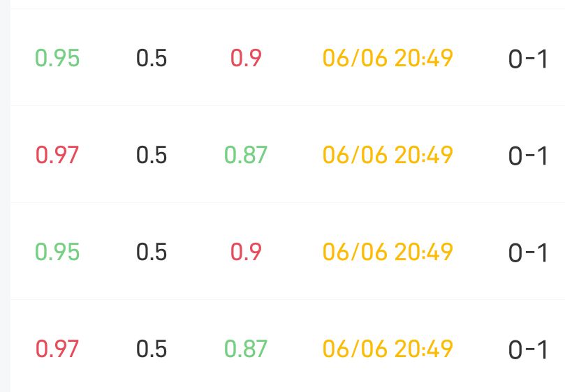Click the green 0.95 in the first row
Viewport: 565px width, 392px height.
click(57, 58)
